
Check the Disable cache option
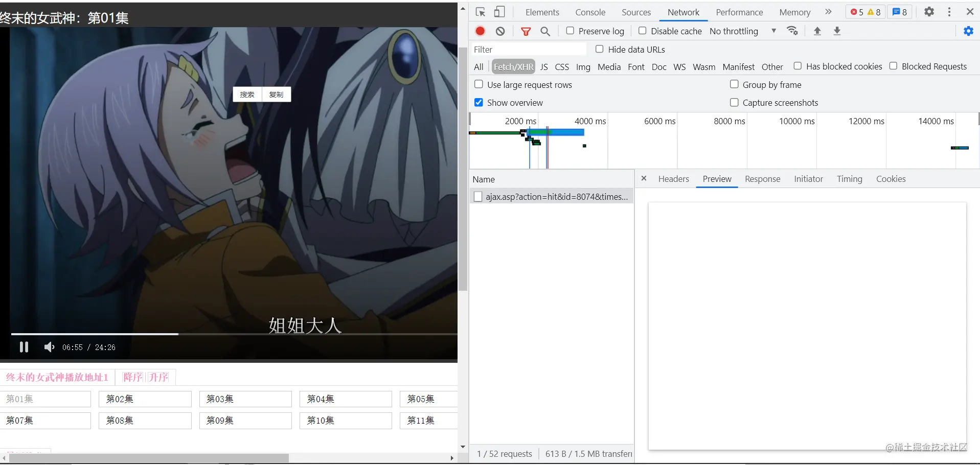643,31
